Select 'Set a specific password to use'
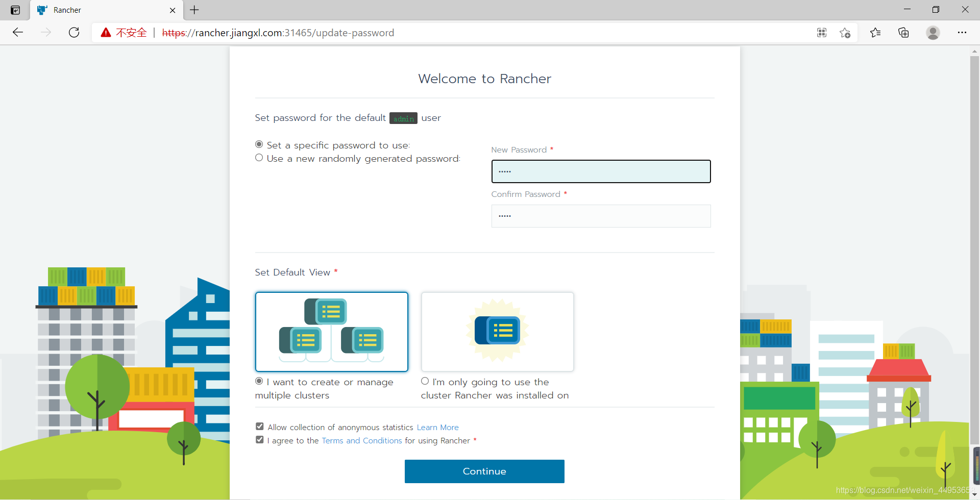980x500 pixels. tap(259, 144)
